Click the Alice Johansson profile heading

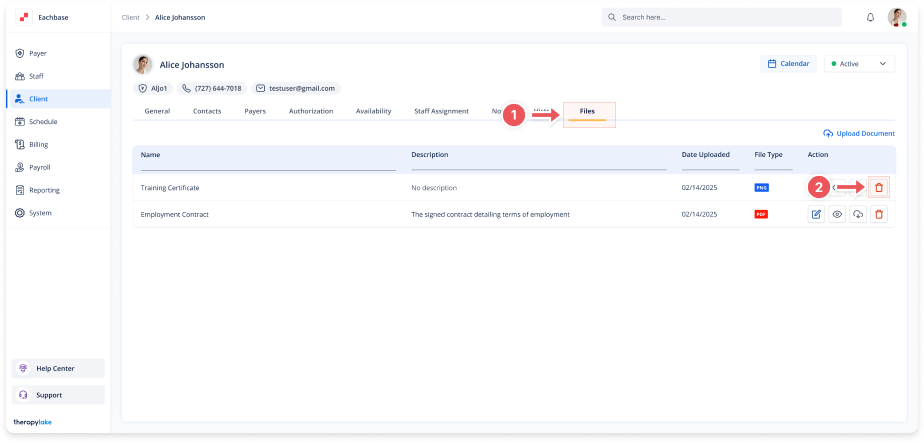(192, 65)
